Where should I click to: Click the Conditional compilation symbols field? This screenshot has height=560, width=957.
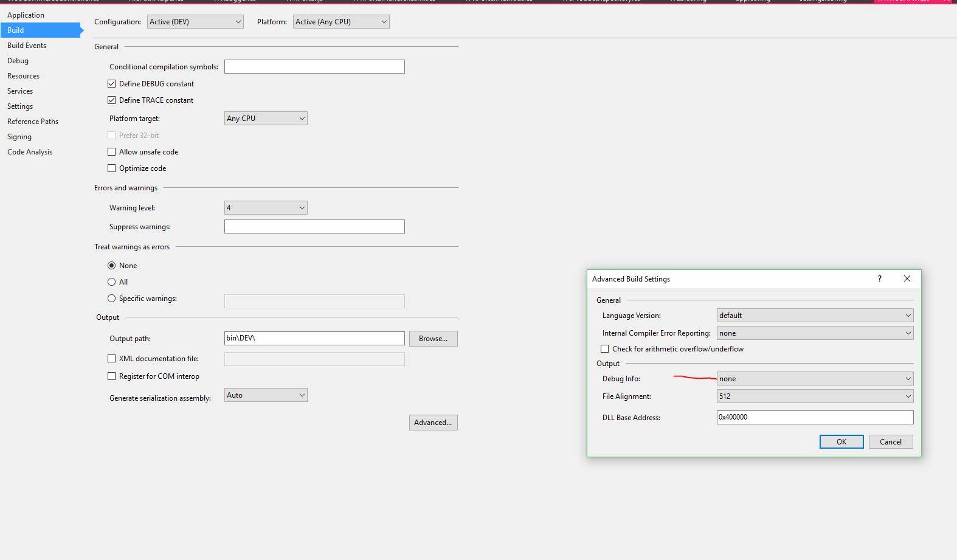coord(314,66)
